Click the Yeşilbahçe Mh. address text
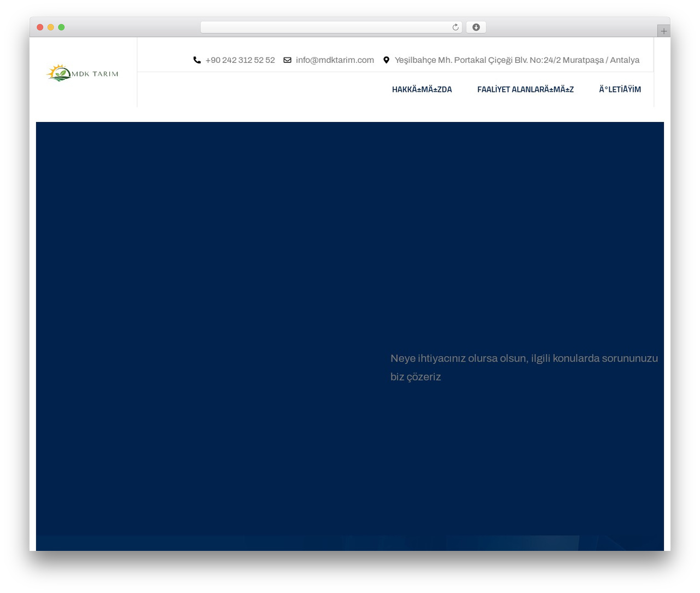 [x=517, y=60]
